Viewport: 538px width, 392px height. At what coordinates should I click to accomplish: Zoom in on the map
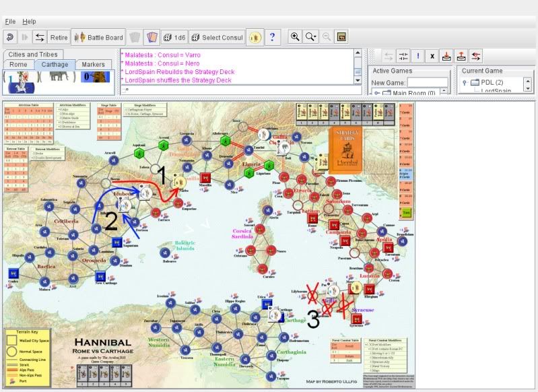pyautogui.click(x=295, y=37)
